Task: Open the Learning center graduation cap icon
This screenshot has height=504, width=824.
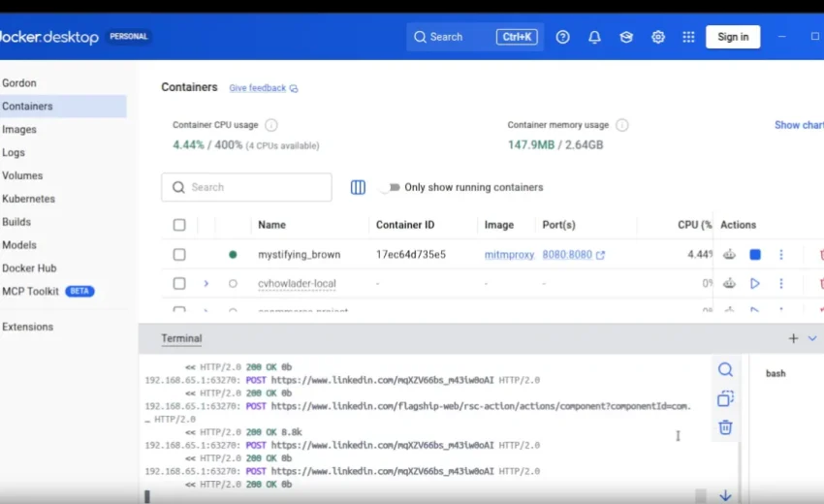Action: [626, 37]
